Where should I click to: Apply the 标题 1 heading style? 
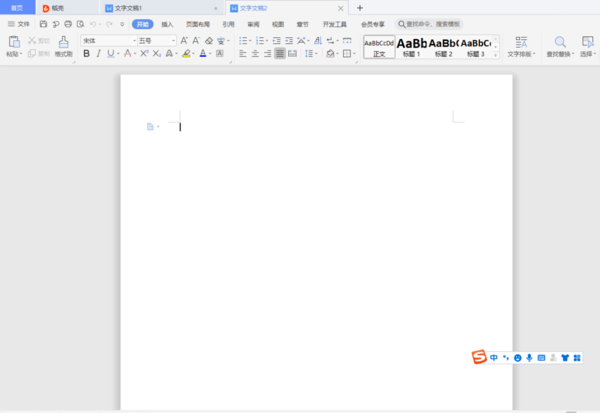(x=412, y=47)
